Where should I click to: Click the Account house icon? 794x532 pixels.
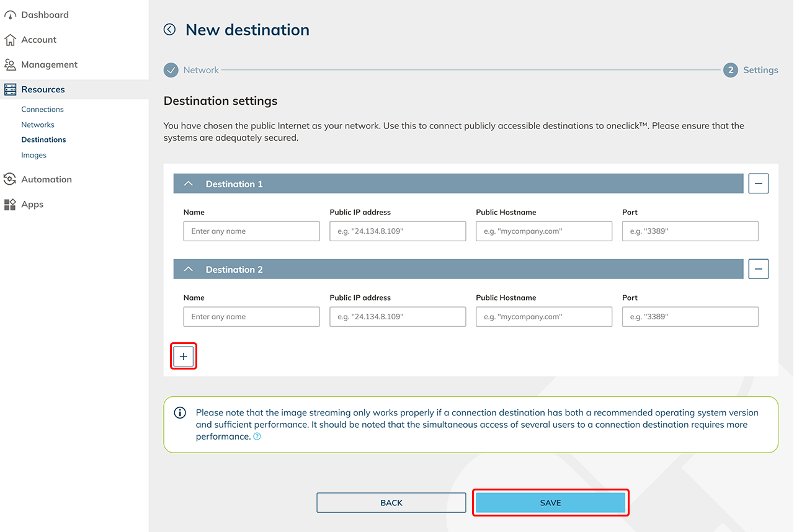point(10,40)
